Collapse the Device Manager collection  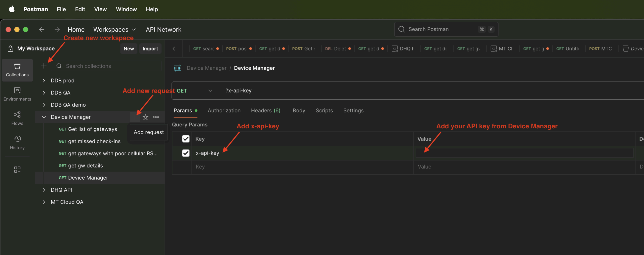[44, 117]
